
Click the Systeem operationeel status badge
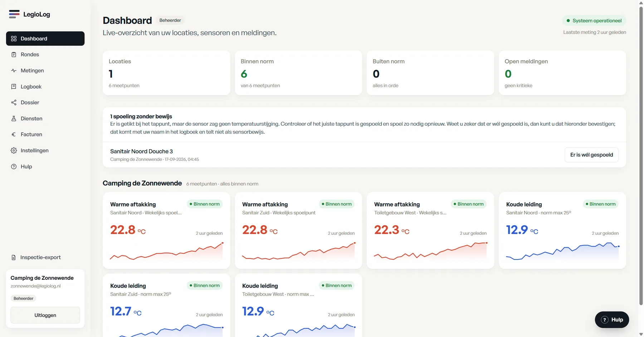click(594, 21)
